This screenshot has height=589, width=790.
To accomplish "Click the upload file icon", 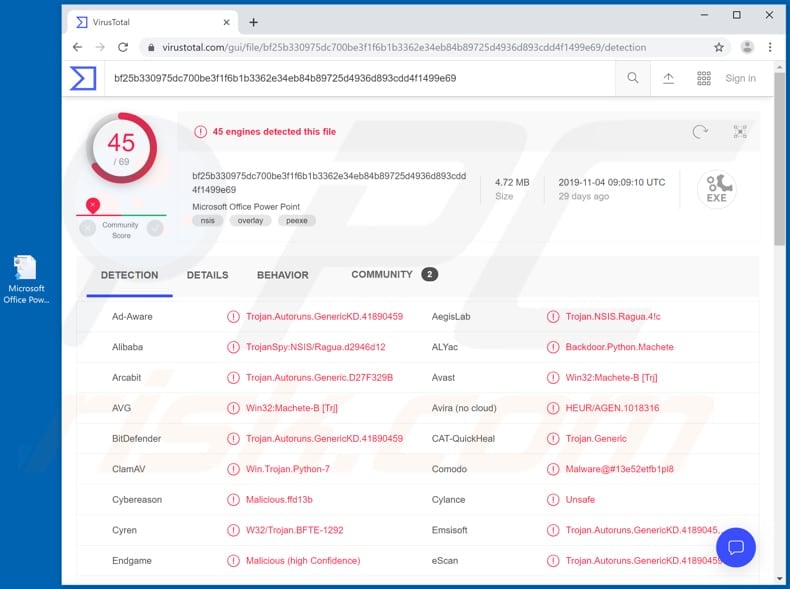I will 669,78.
